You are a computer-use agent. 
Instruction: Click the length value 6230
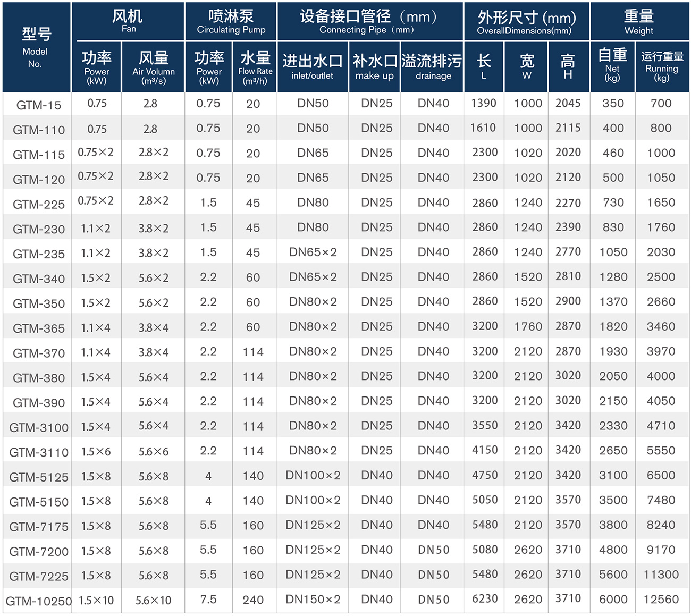click(x=485, y=599)
